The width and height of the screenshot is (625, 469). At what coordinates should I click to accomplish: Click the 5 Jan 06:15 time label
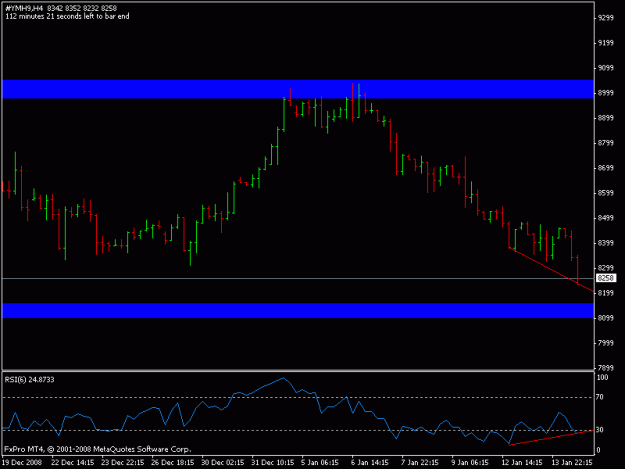(320, 463)
